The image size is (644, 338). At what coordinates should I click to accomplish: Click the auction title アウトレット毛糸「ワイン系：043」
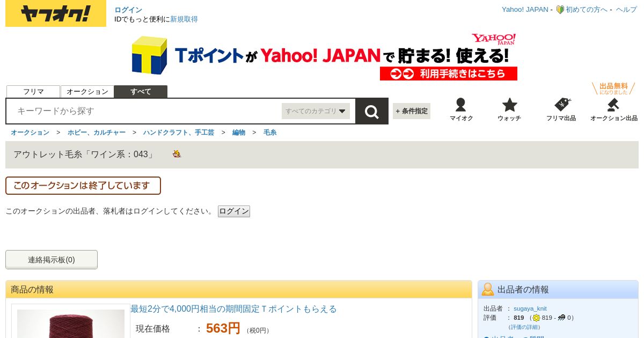click(84, 155)
